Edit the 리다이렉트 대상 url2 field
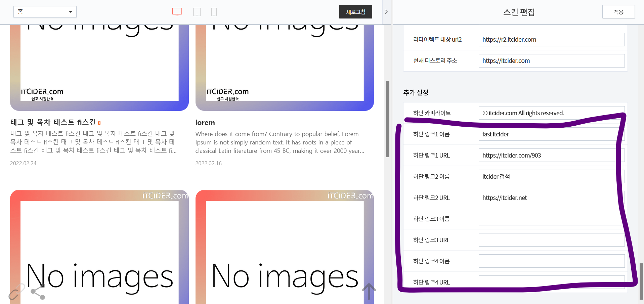The height and width of the screenshot is (304, 644). click(x=552, y=40)
